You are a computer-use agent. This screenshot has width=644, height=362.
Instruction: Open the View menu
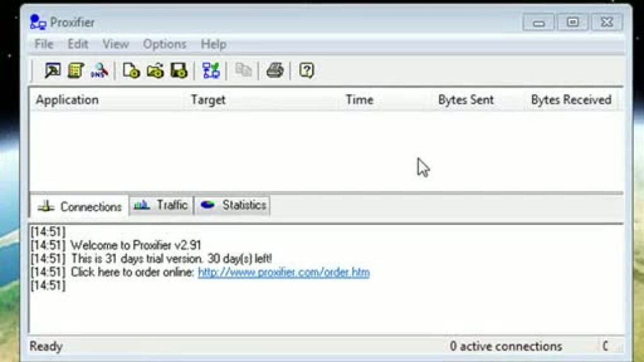point(115,44)
